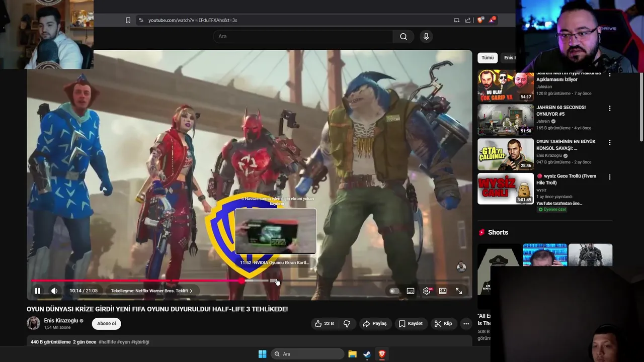Click the Windows taskbar search box

[307, 354]
